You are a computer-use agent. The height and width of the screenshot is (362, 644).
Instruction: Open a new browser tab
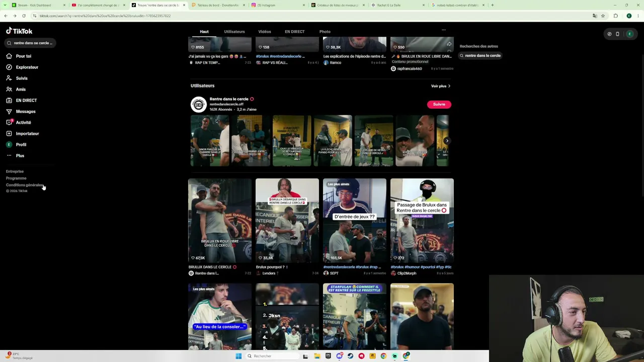tap(493, 5)
